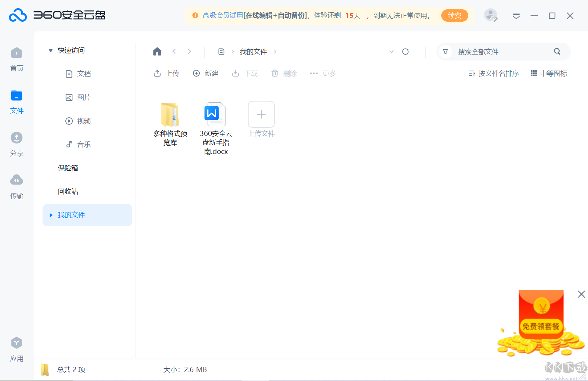Minimize the 360安全云盘 window
588x381 pixels.
[x=534, y=16]
